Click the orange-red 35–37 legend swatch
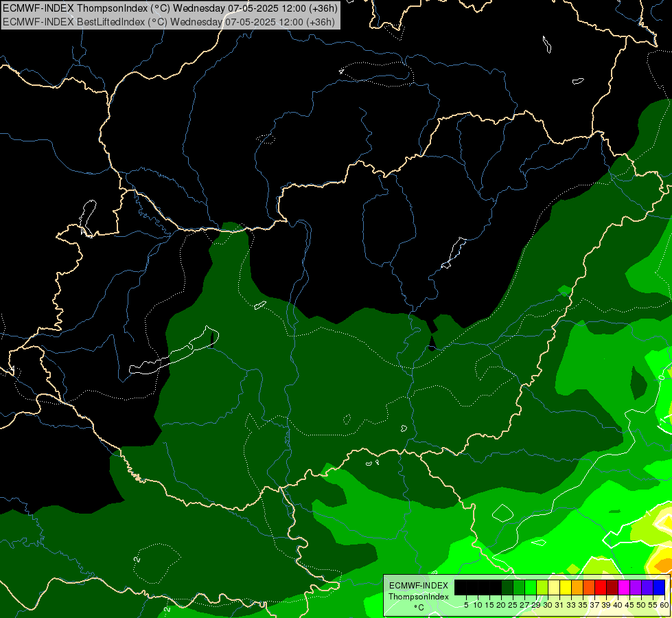672x618 pixels. [589, 588]
